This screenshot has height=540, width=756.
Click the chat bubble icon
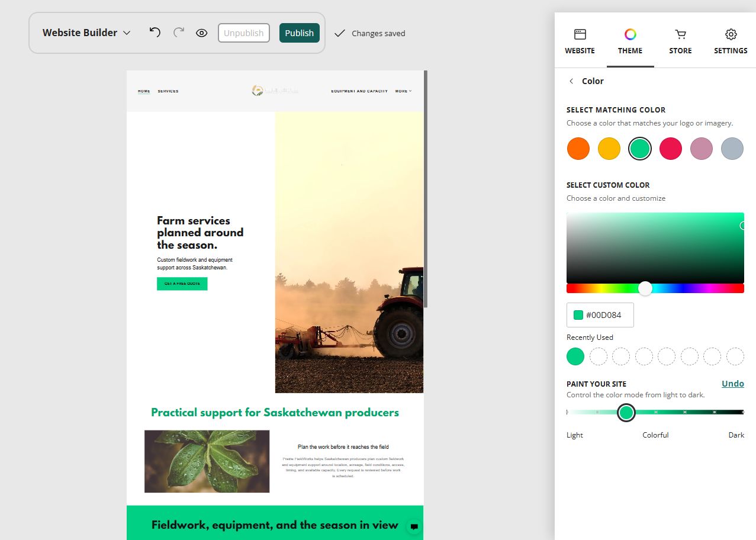pyautogui.click(x=414, y=527)
